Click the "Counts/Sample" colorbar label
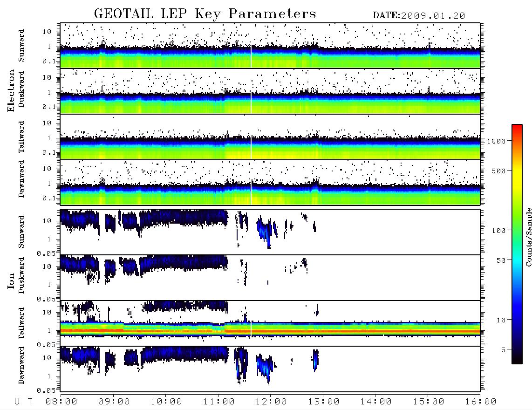This screenshot has width=532, height=410. (x=528, y=237)
